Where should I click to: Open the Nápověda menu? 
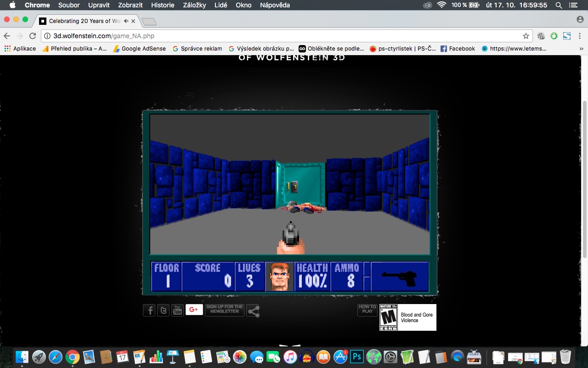tap(275, 5)
